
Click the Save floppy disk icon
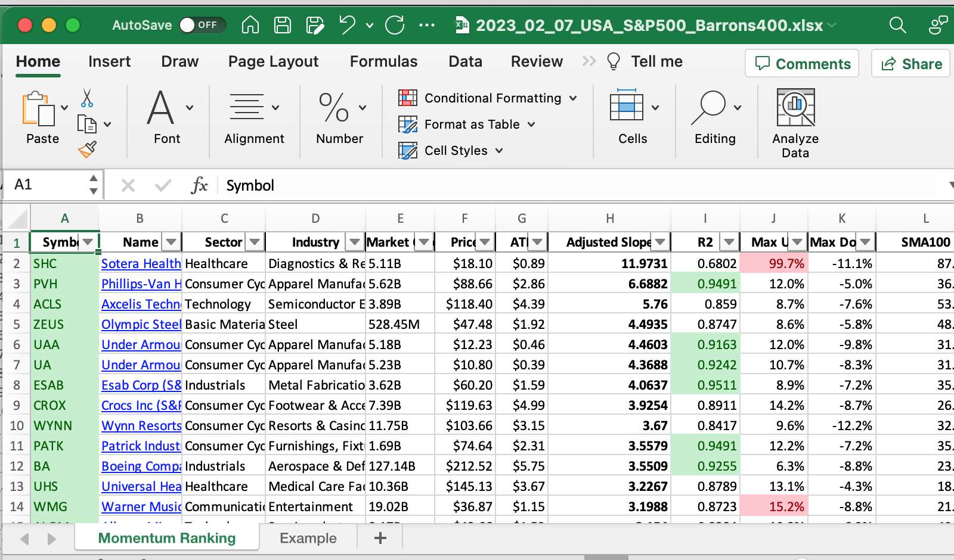click(283, 25)
